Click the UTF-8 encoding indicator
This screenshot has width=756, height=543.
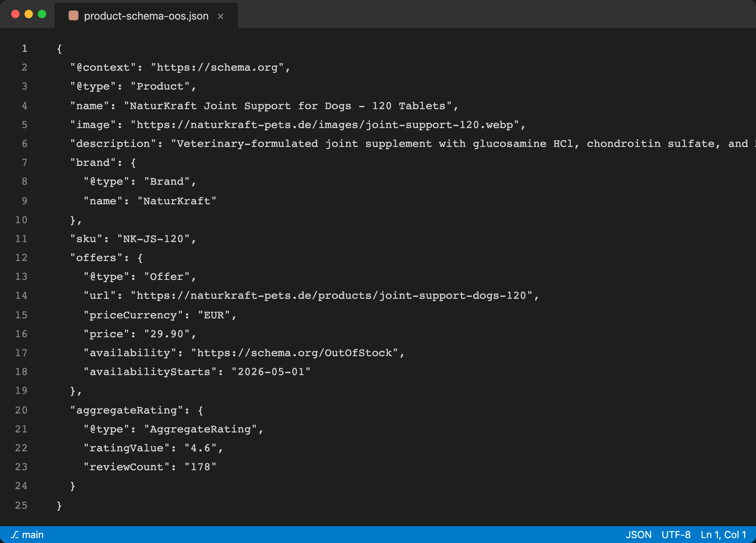click(x=677, y=535)
